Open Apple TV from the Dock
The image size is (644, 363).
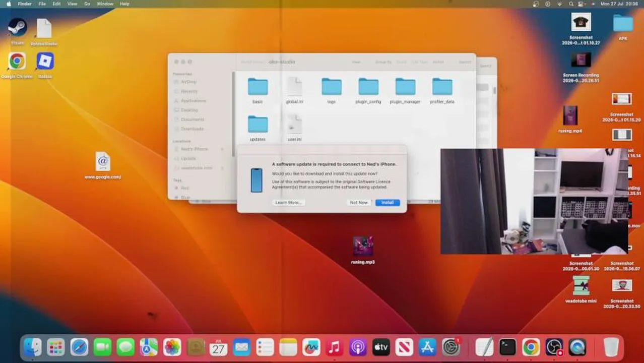[x=381, y=347]
